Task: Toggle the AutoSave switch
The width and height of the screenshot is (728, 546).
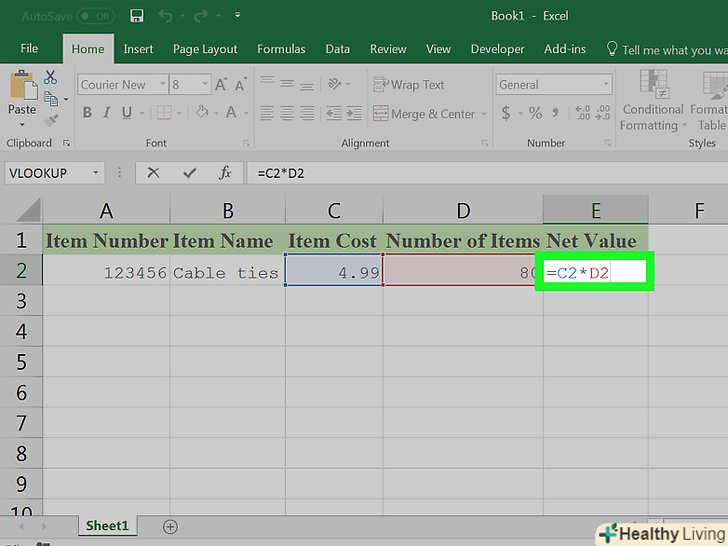Action: click(96, 16)
